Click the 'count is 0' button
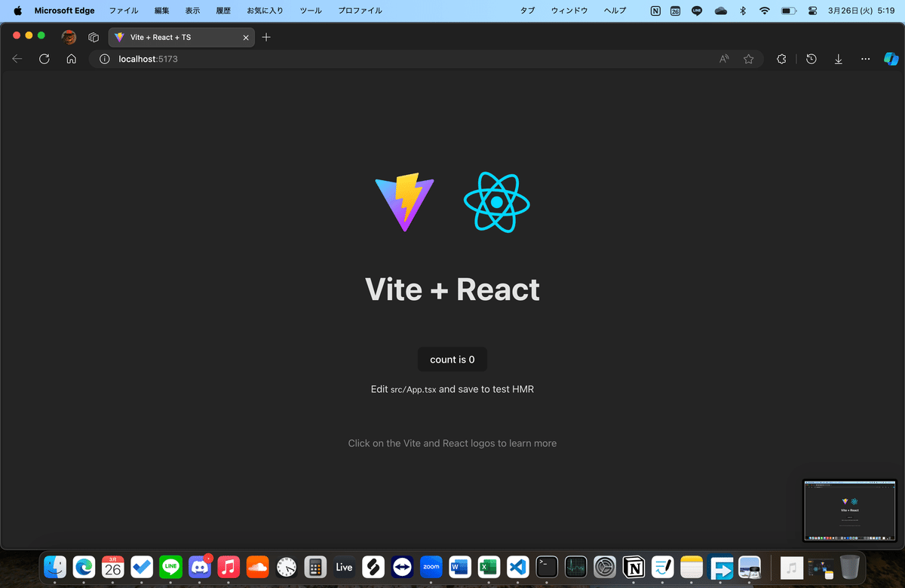Screen dimensions: 905x588 point(452,360)
